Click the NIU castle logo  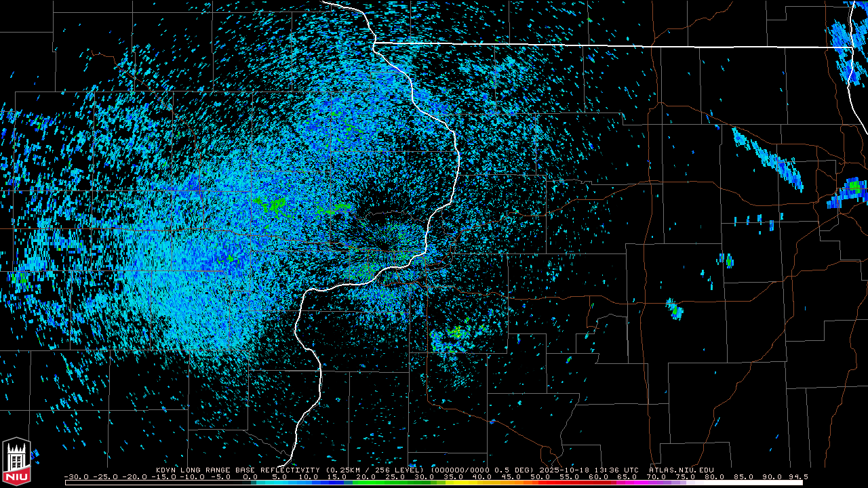16,463
